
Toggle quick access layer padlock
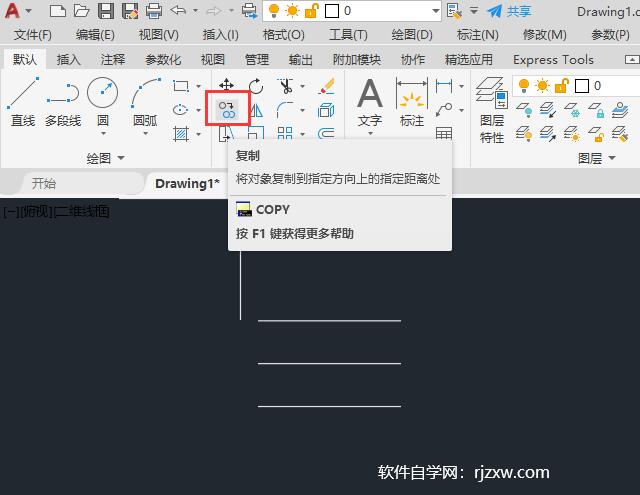coord(311,11)
